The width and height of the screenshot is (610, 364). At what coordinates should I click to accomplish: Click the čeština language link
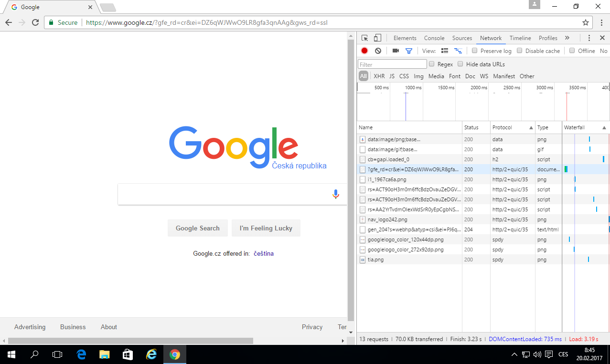point(264,253)
